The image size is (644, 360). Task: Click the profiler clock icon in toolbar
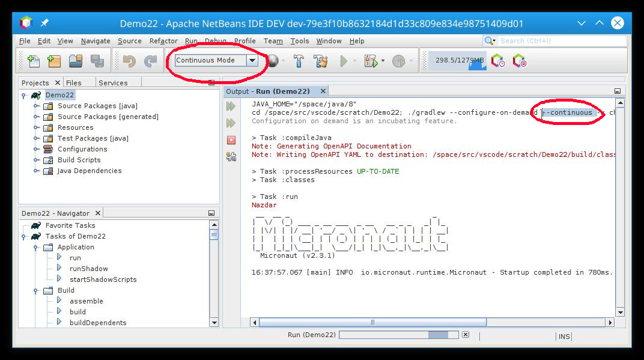coord(498,61)
